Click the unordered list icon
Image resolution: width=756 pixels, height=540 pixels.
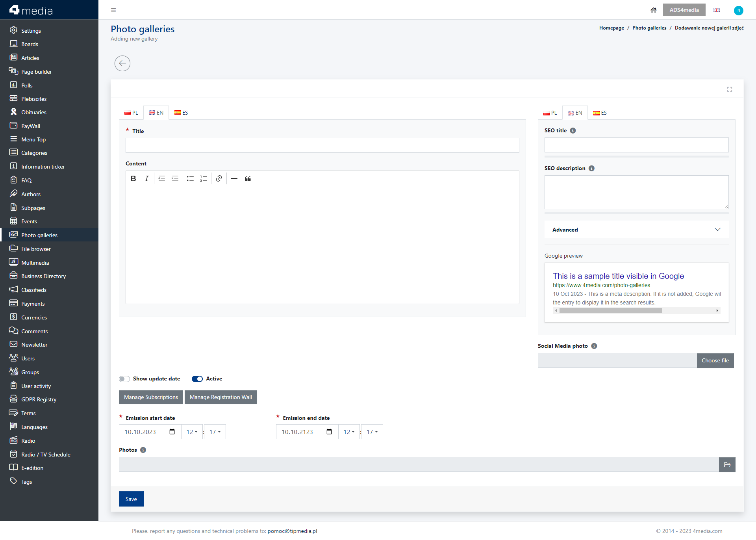190,178
